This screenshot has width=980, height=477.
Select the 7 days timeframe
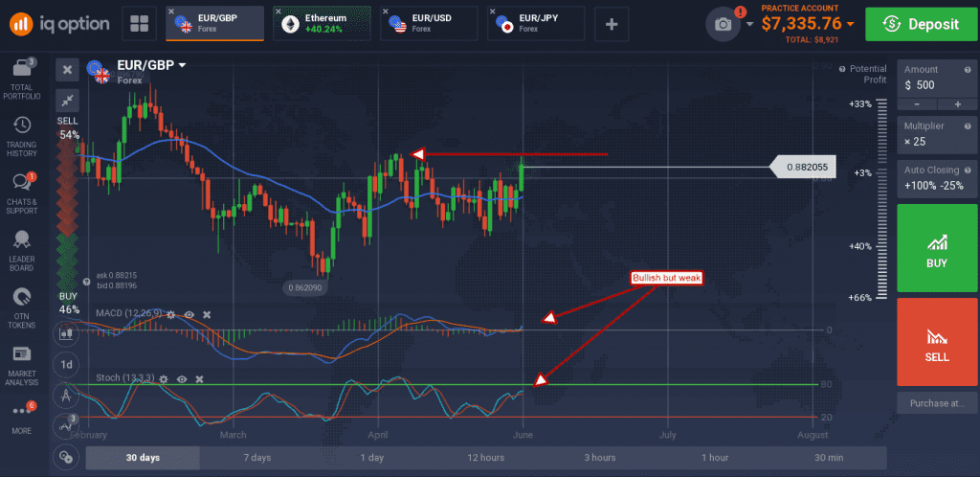(256, 458)
